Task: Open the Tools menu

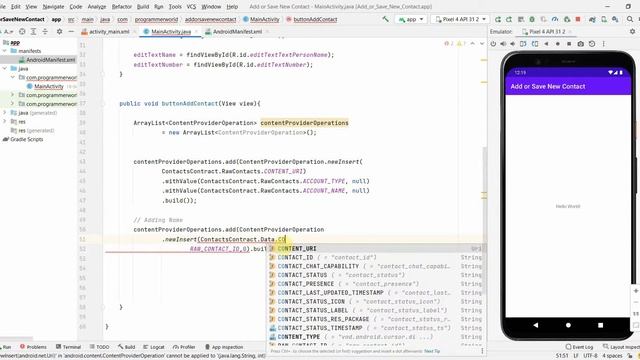Action: click(175, 7)
